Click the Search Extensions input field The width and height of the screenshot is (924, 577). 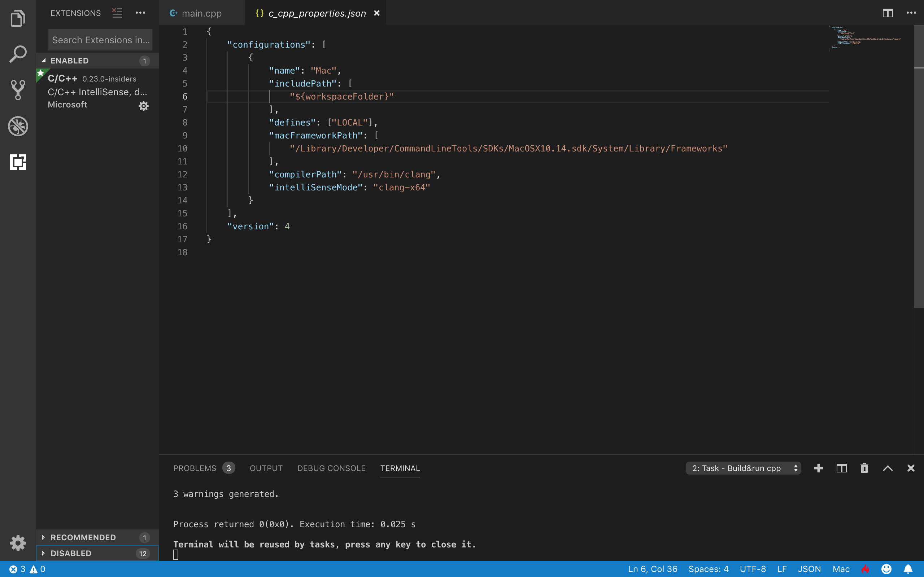tap(100, 39)
